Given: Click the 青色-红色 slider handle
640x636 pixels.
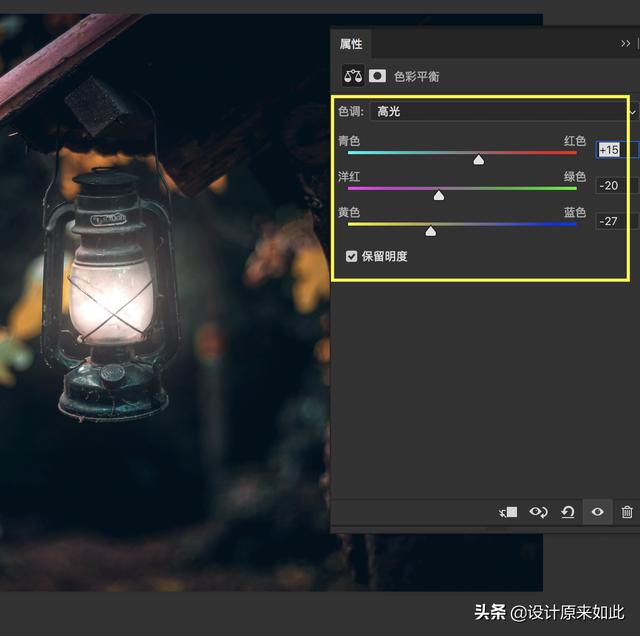Looking at the screenshot, I should point(478,160).
